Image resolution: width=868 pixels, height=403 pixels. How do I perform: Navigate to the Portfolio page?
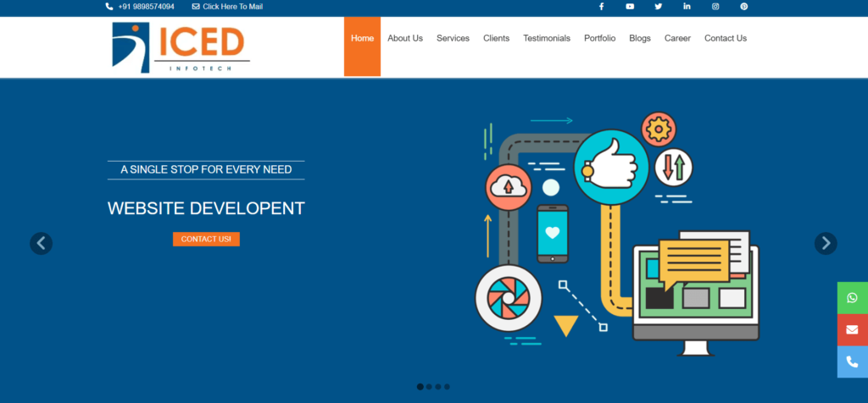(599, 38)
